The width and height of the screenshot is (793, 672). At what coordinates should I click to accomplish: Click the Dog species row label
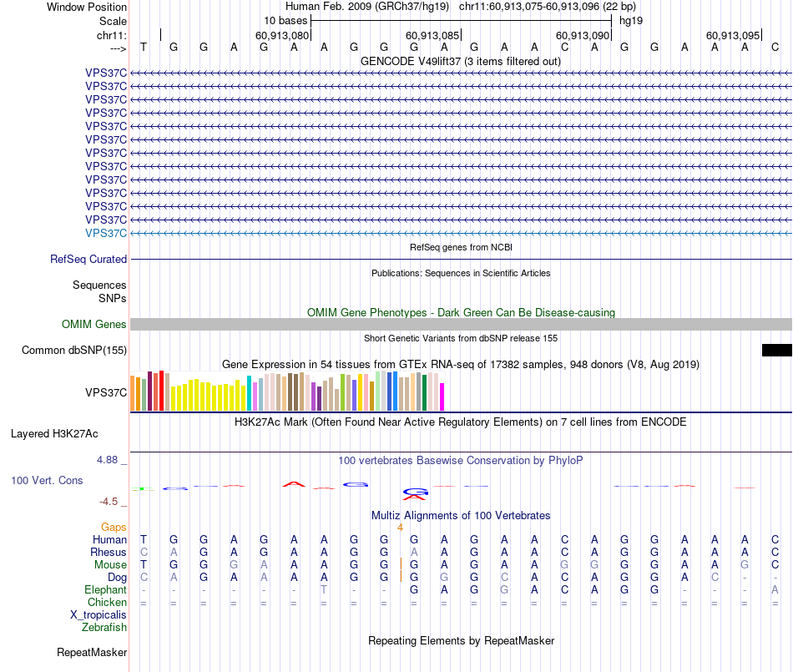(117, 577)
